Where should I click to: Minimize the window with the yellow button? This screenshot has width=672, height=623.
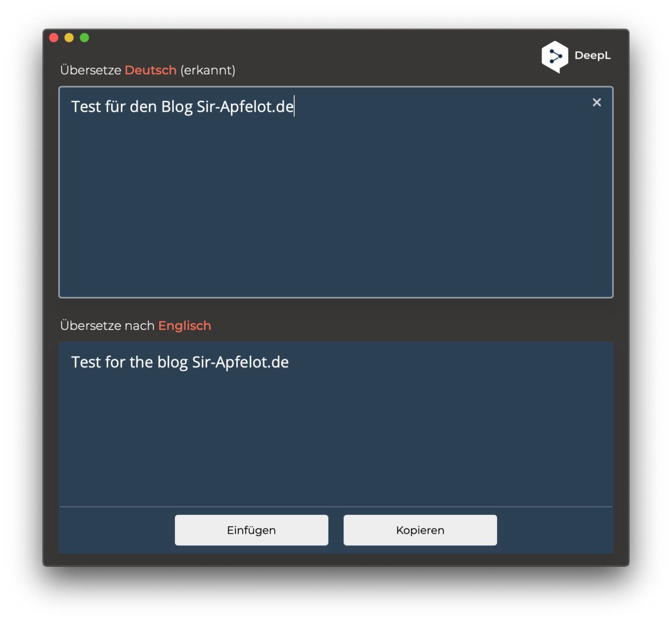69,37
